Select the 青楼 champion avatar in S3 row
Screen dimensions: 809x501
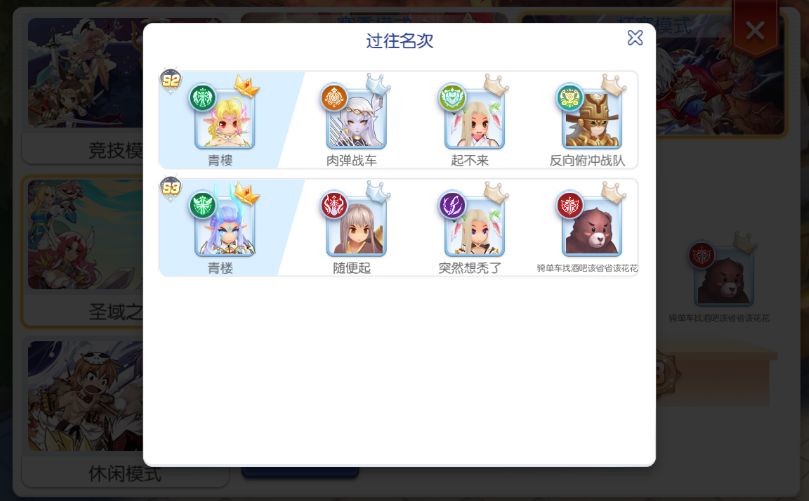(225, 227)
